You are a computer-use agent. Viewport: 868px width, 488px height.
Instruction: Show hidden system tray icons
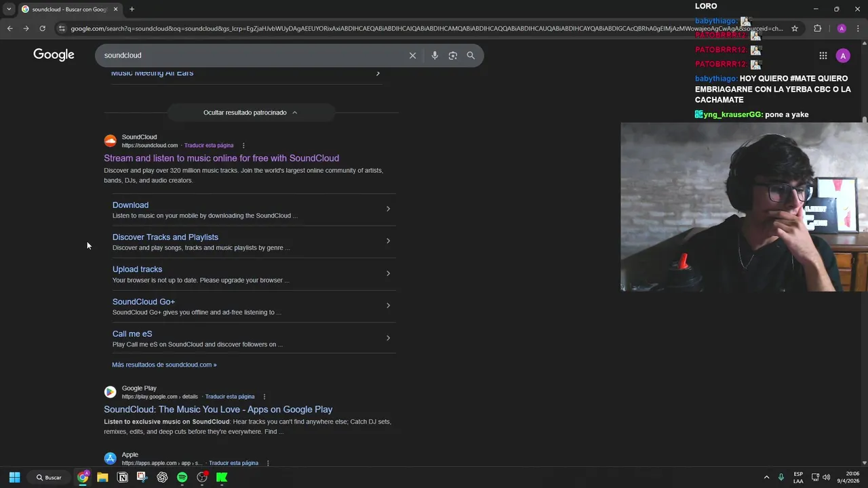coord(766,477)
